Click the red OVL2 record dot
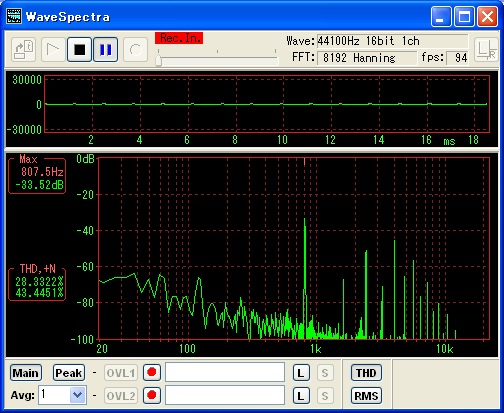Viewport: 504px width, 413px height. (152, 395)
